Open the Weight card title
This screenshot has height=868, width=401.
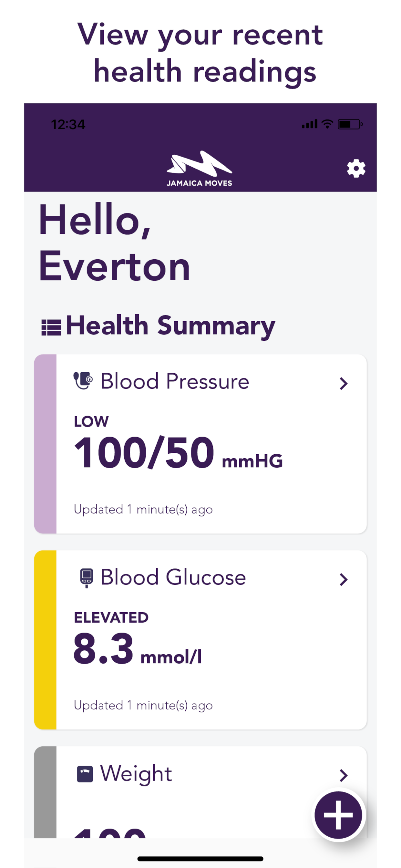(136, 774)
